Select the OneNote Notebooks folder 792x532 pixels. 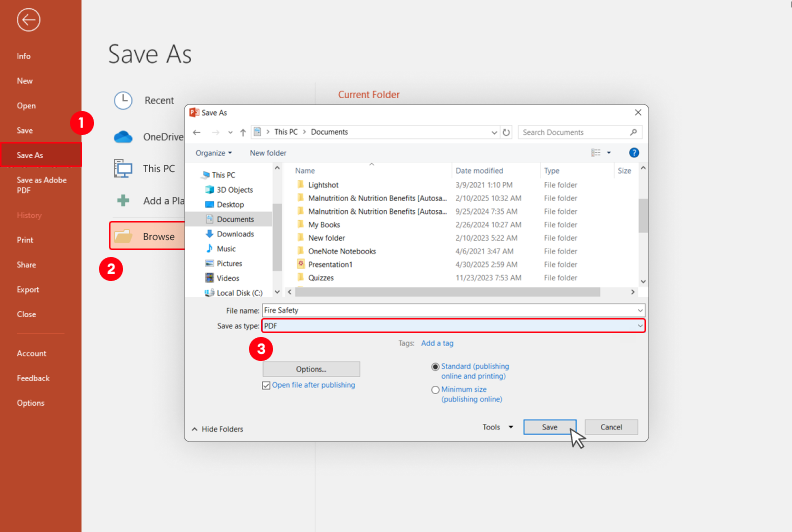(437, 251)
